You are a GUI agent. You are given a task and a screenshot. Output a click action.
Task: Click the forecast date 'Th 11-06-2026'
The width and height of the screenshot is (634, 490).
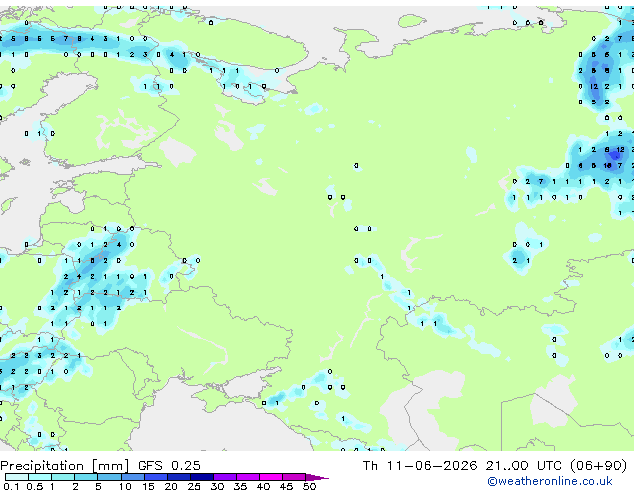[x=420, y=466]
